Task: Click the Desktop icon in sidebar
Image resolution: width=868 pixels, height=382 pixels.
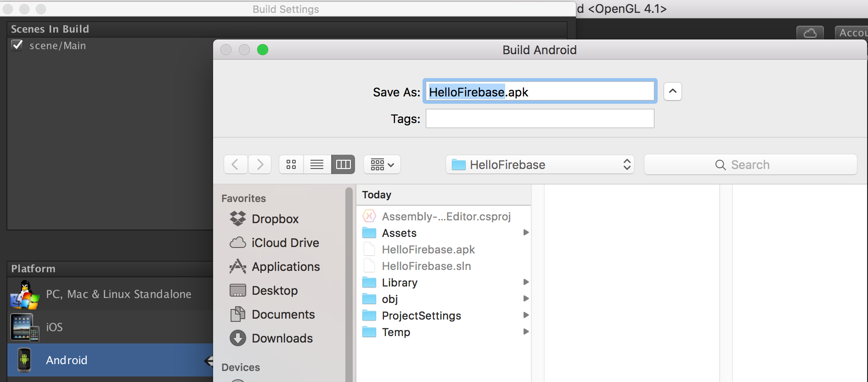Action: coord(237,290)
